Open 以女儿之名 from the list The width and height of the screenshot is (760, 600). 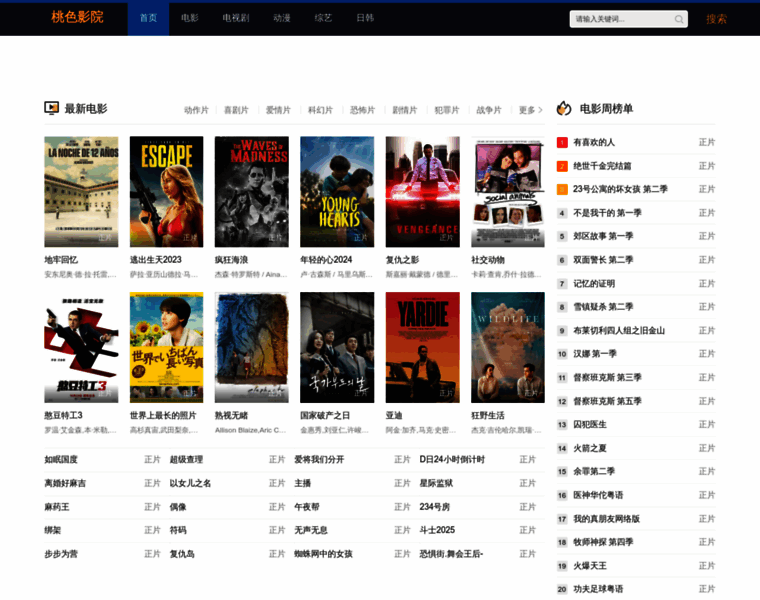(x=190, y=483)
